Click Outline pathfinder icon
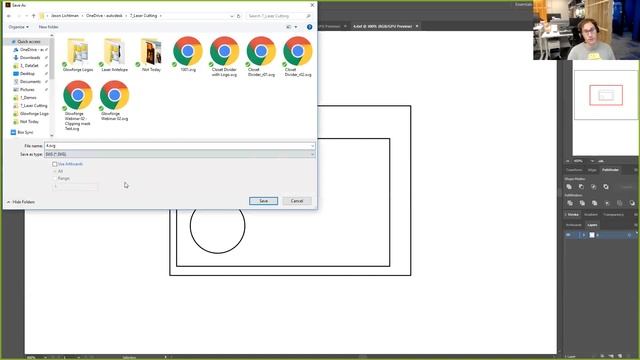The image size is (640, 360). tap(620, 203)
